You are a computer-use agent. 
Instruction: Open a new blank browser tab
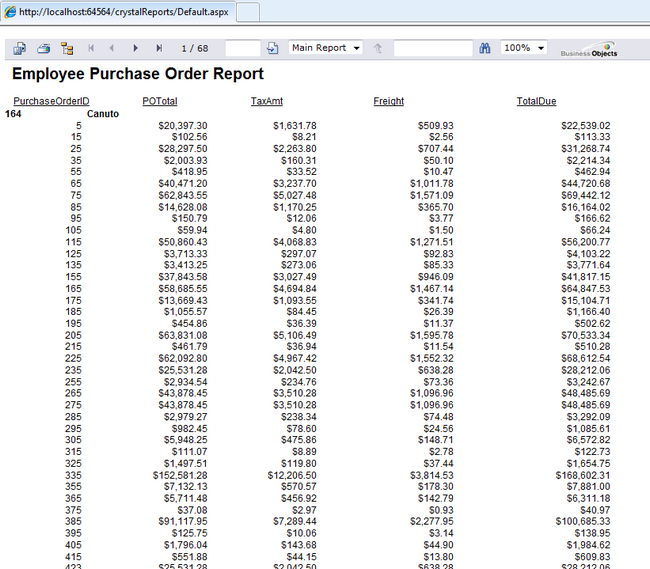click(248, 12)
